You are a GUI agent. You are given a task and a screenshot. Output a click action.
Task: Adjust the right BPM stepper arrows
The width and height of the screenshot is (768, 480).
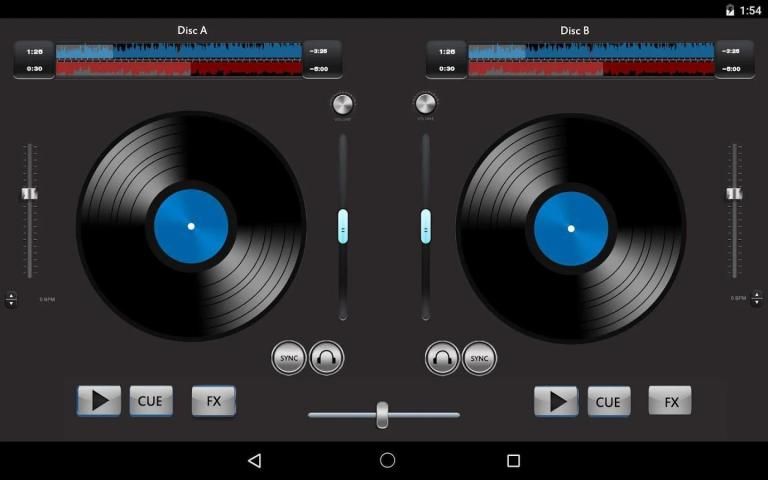(756, 299)
